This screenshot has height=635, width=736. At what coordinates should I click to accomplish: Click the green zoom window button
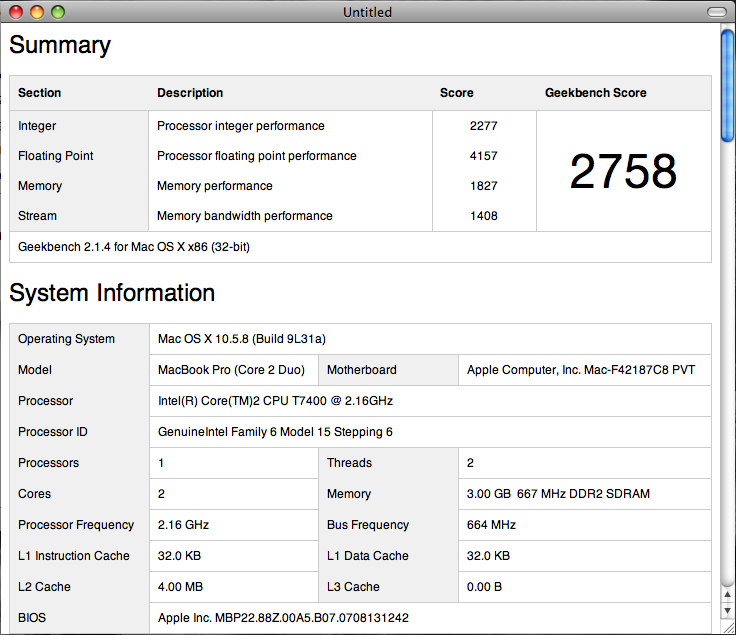58,12
